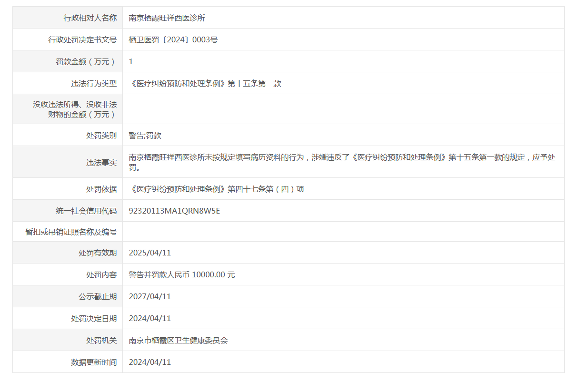Click the 暂扣或吊销证照名称及编号 label

coord(71,232)
